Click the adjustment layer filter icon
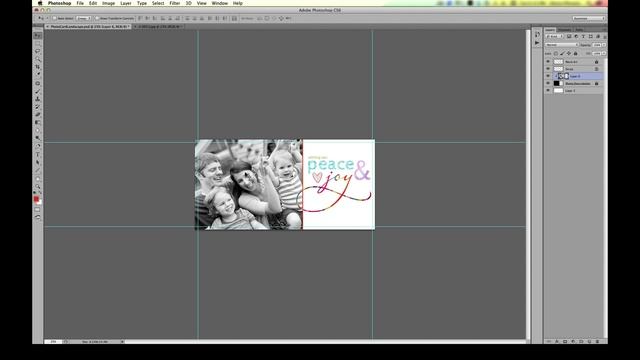 click(576, 36)
